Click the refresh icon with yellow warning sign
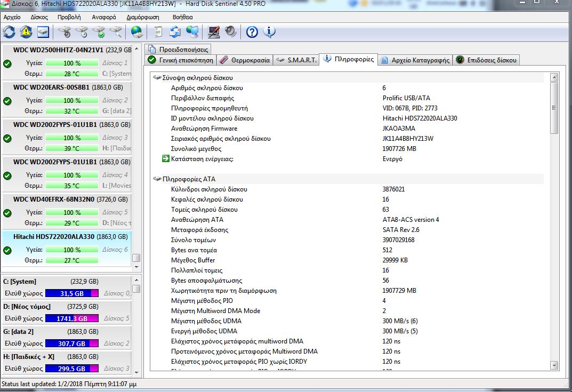 coord(26,32)
